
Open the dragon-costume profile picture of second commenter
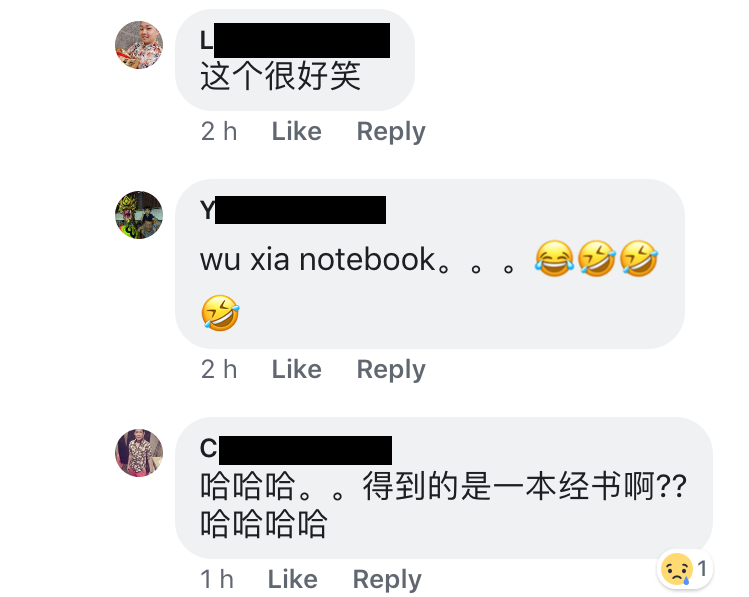pyautogui.click(x=139, y=215)
